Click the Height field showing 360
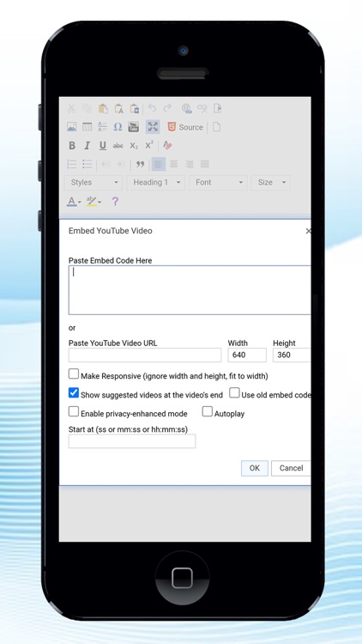The image size is (362, 644). click(x=292, y=355)
